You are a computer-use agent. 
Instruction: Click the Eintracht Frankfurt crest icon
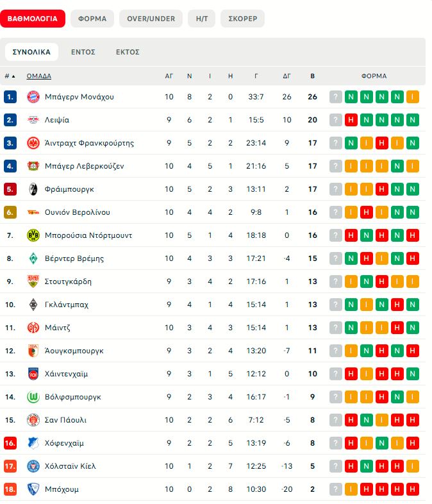point(33,143)
